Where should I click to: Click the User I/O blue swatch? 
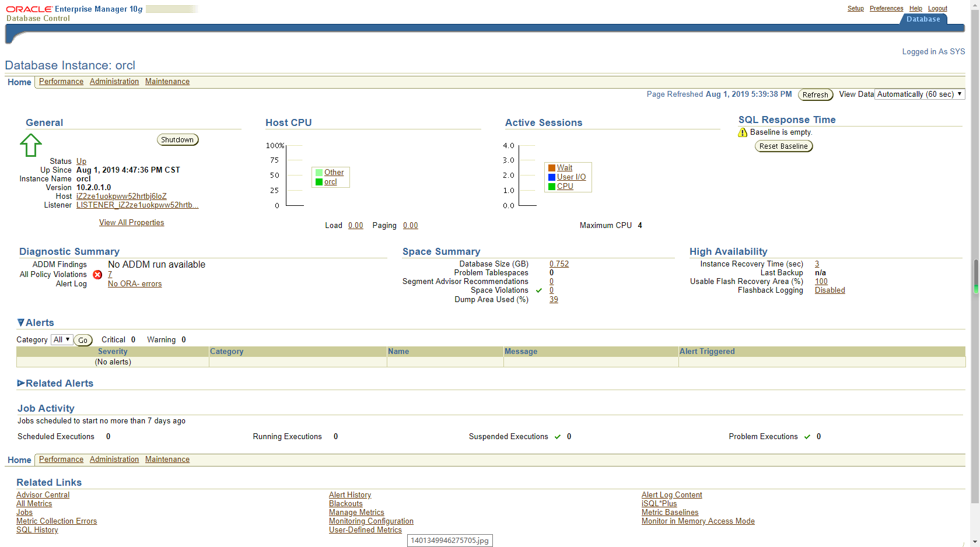tap(552, 177)
